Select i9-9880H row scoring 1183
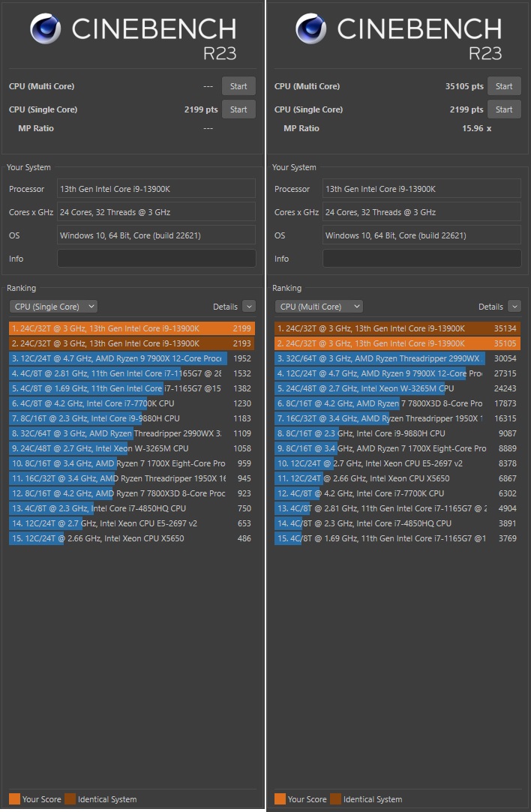Image resolution: width=531 pixels, height=812 pixels. (131, 418)
